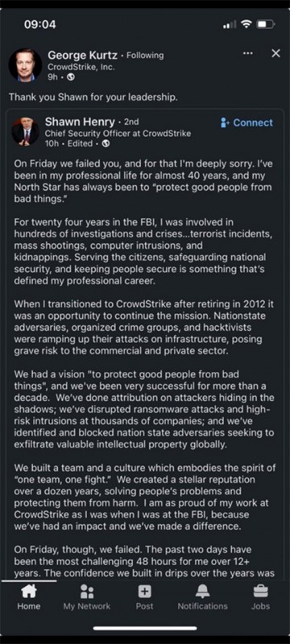Image resolution: width=290 pixels, height=644 pixels.
Task: Tap the Following label next to George Kurtz
Action: (144, 55)
